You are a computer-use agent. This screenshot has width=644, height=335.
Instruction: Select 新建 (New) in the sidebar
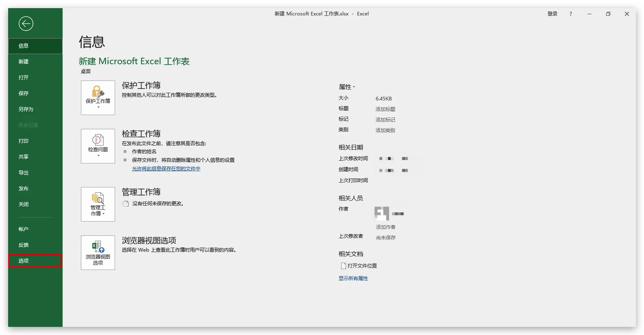24,62
